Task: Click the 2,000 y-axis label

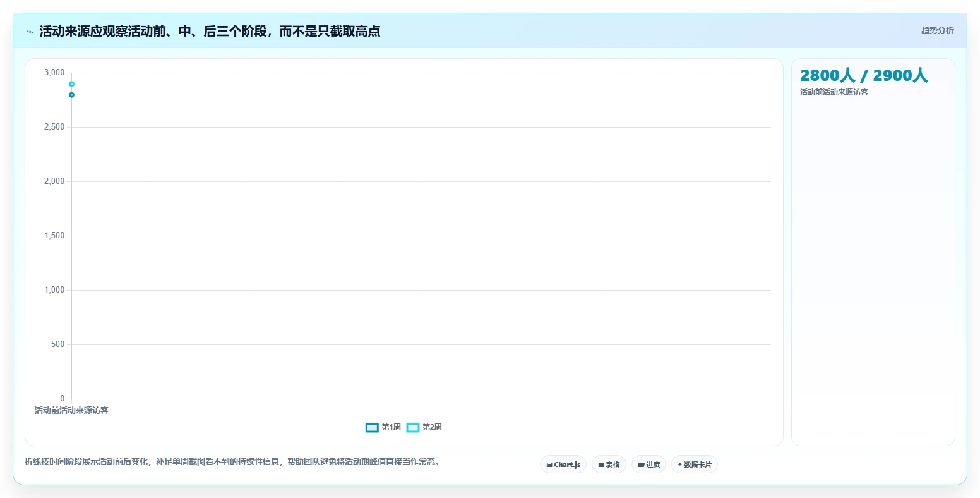Action: 54,181
